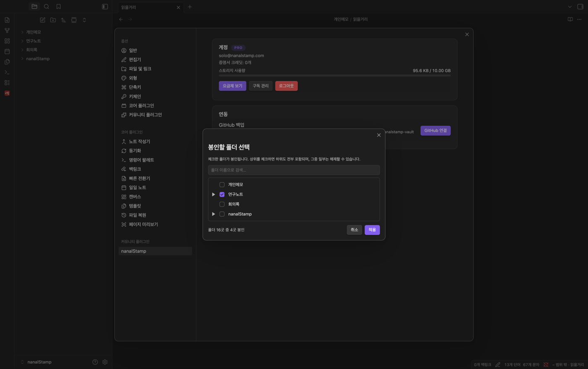Create a new canvas from the ribbon

tap(7, 41)
